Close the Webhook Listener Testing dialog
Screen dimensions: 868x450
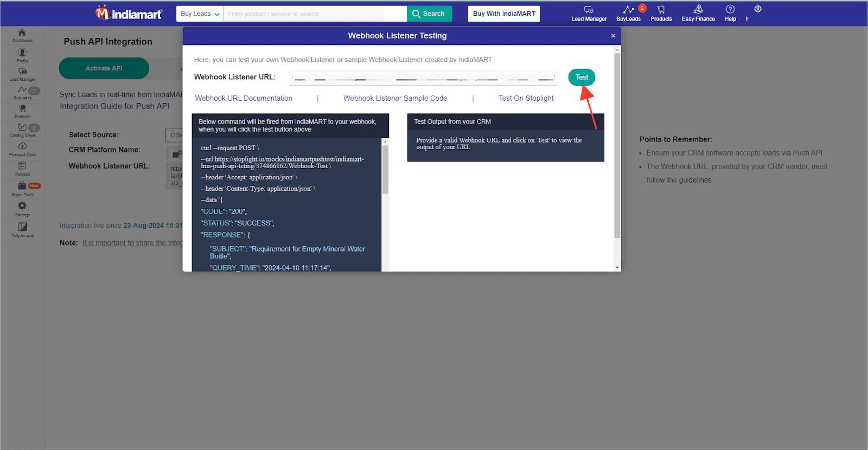[x=613, y=36]
